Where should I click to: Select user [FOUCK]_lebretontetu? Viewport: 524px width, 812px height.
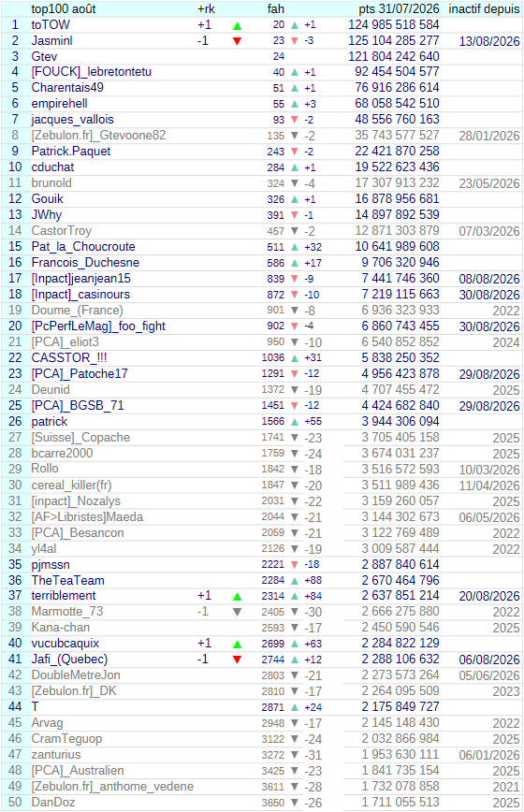click(x=91, y=72)
